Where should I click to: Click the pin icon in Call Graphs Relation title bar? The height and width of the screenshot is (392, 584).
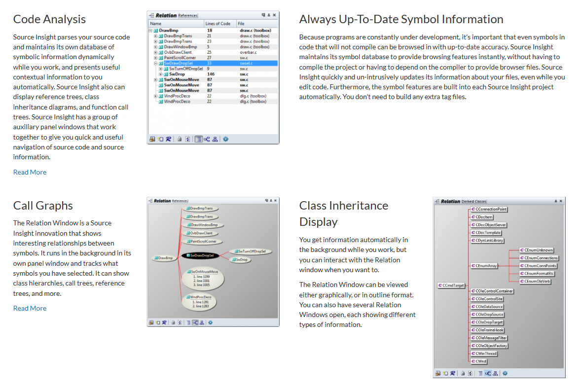pos(271,201)
